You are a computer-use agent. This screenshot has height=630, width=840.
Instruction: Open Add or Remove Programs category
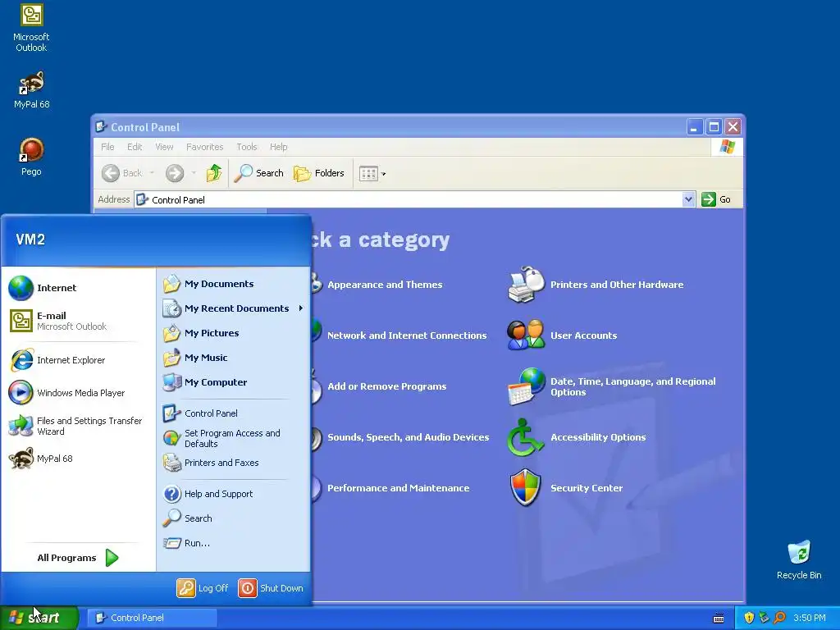pos(386,386)
